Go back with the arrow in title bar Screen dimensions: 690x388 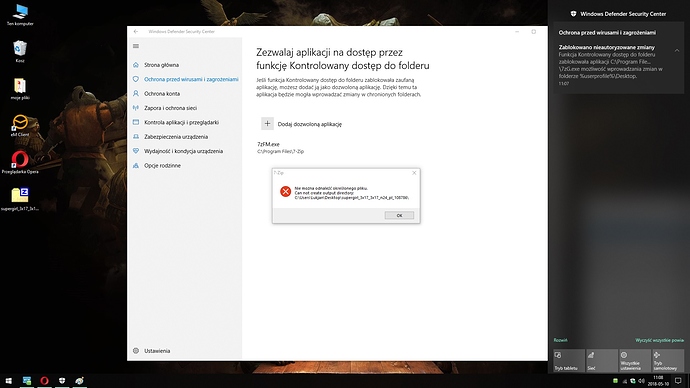[x=136, y=32]
